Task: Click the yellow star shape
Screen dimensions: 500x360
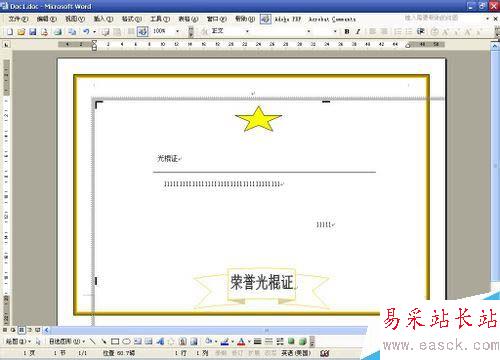Action: click(258, 119)
